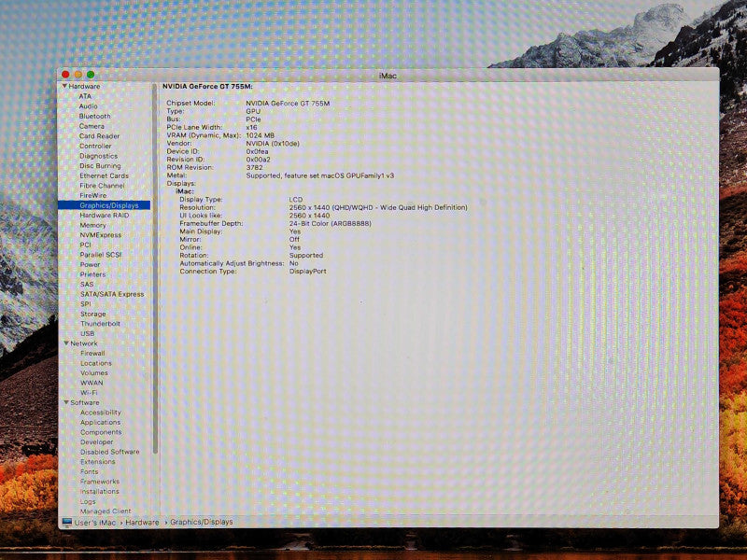Open Storage entry
The width and height of the screenshot is (747, 560).
tap(92, 314)
